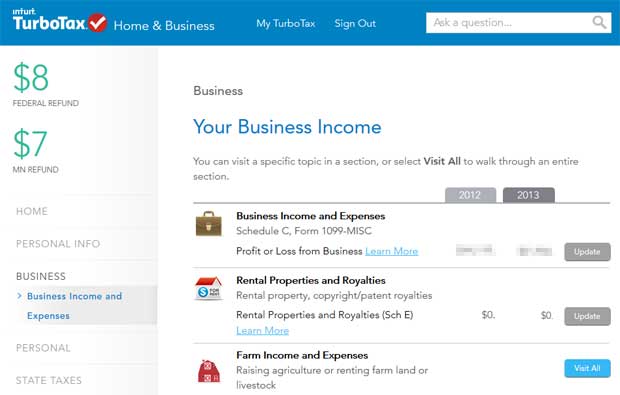620x395 pixels.
Task: Update Rental Properties and Royalties section
Action: tap(587, 316)
